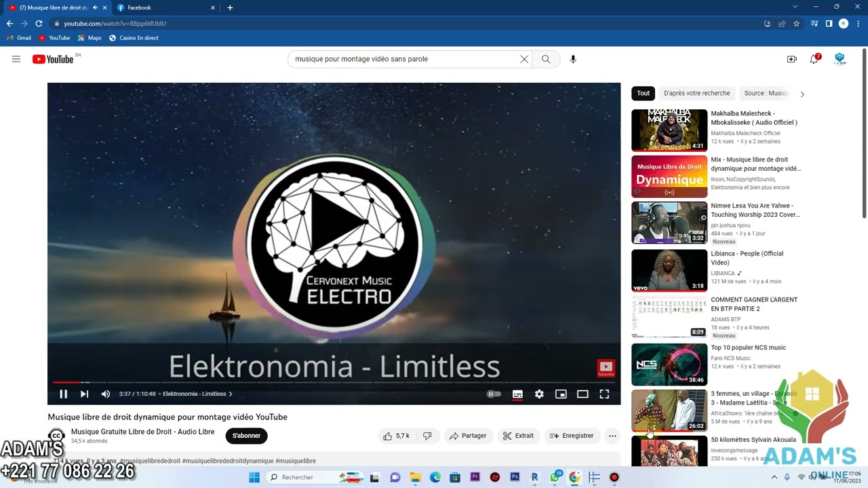Viewport: 868px width, 488px height.
Task: Clear the search box with the X
Action: [x=524, y=59]
